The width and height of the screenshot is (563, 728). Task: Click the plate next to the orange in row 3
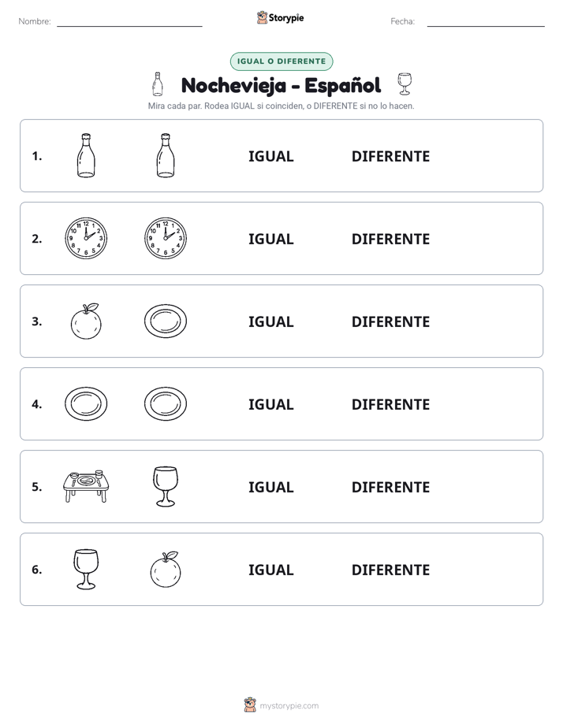coord(166,321)
